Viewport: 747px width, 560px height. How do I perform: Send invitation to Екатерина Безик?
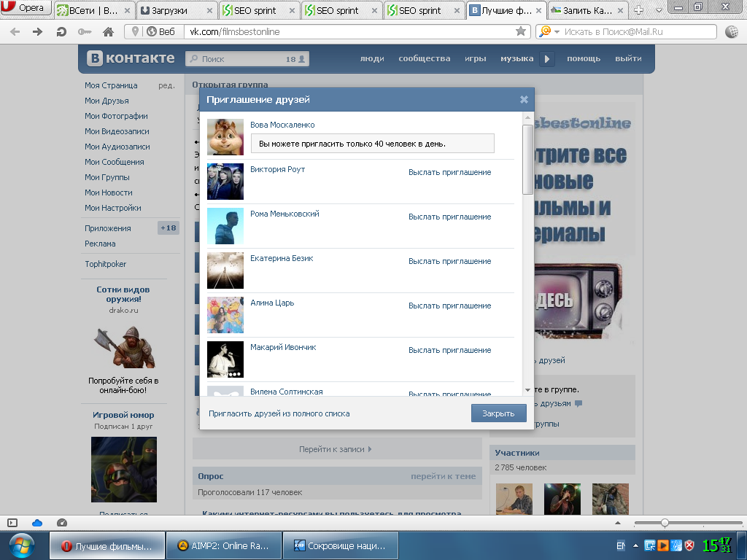pos(449,262)
